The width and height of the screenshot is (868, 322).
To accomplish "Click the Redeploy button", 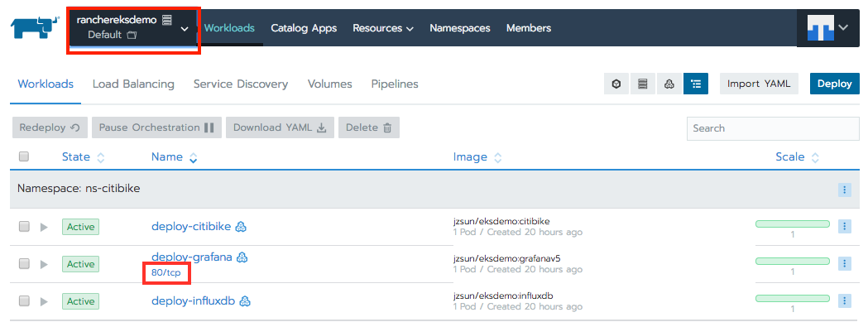I will (x=50, y=127).
